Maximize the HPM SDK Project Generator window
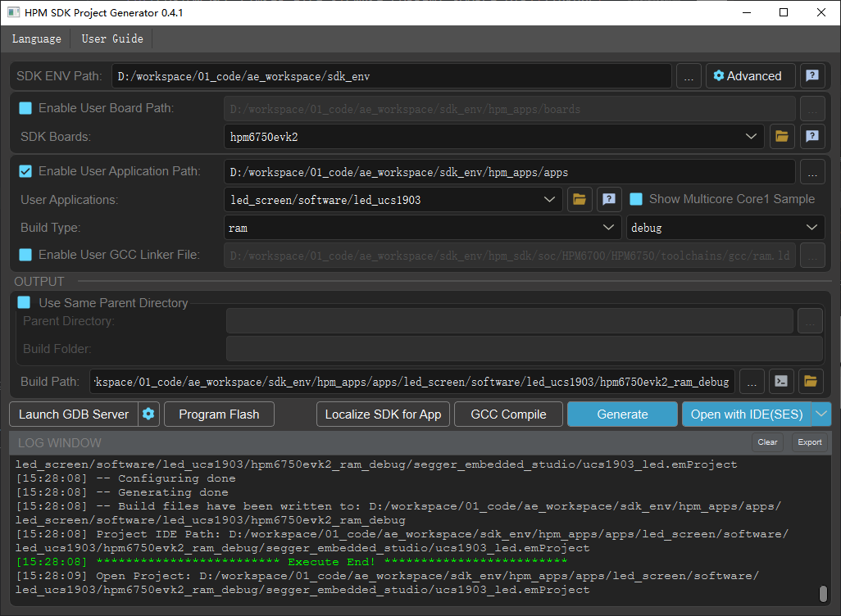The width and height of the screenshot is (841, 616). (784, 12)
